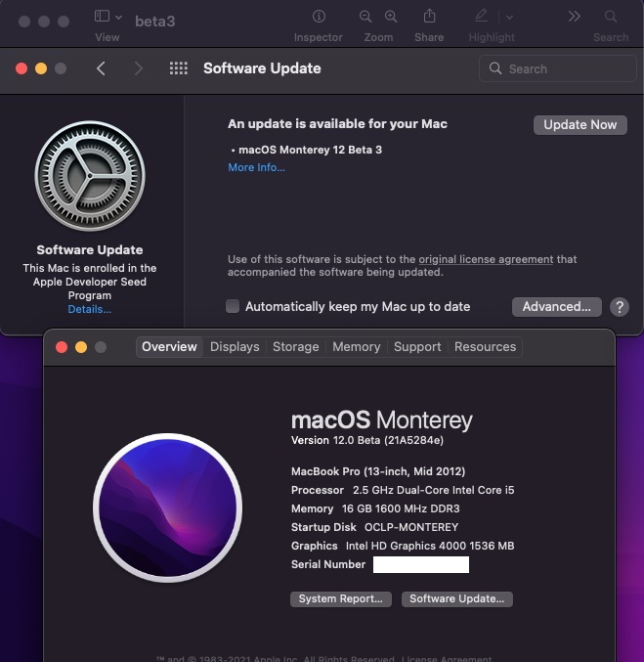Show all preferences grid icon

point(179,68)
